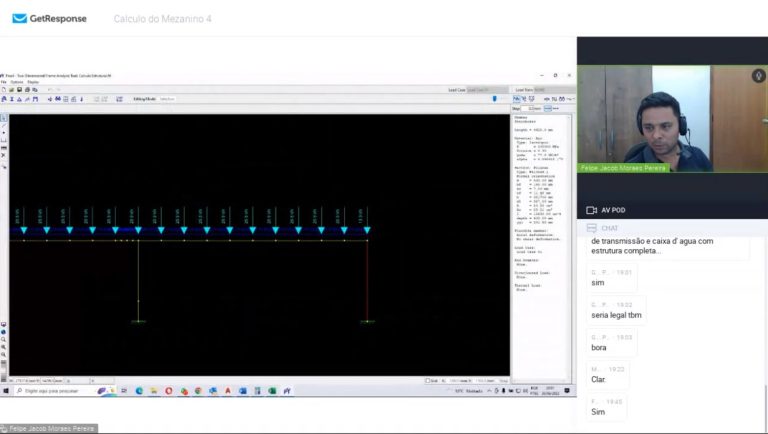Image resolution: width=768 pixels, height=434 pixels.
Task: Open the File menu
Action: coord(4,82)
